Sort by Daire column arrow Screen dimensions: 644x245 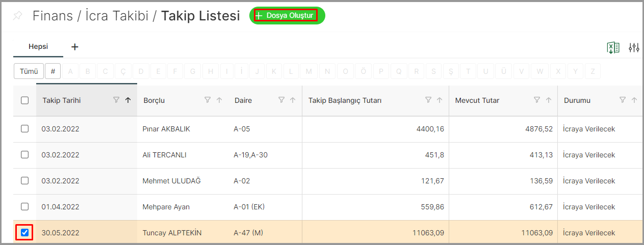[293, 100]
